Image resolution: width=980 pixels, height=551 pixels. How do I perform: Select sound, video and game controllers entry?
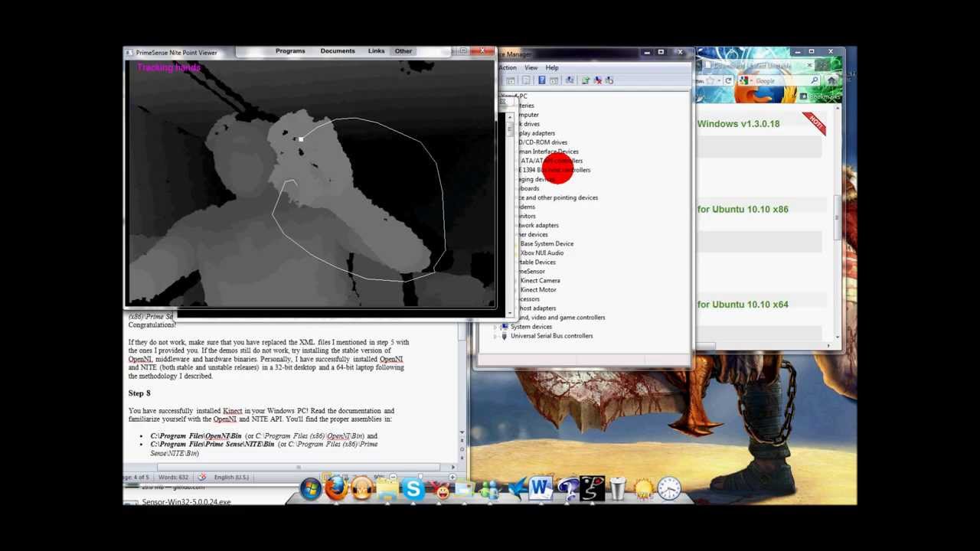(x=561, y=317)
